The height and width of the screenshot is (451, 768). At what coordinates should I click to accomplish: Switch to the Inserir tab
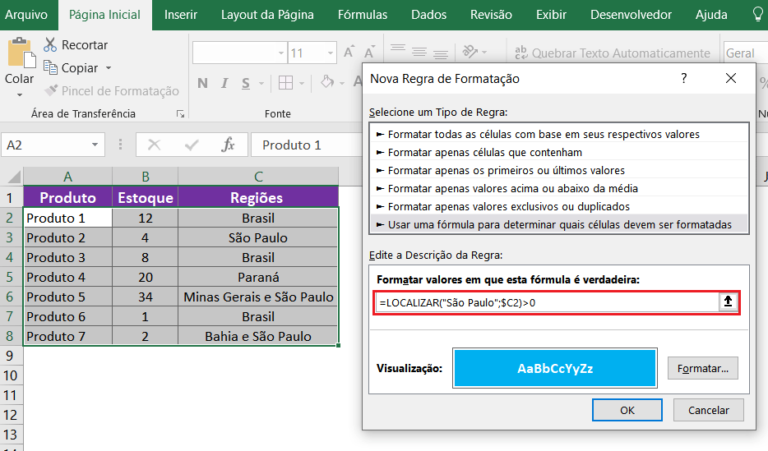[x=180, y=15]
